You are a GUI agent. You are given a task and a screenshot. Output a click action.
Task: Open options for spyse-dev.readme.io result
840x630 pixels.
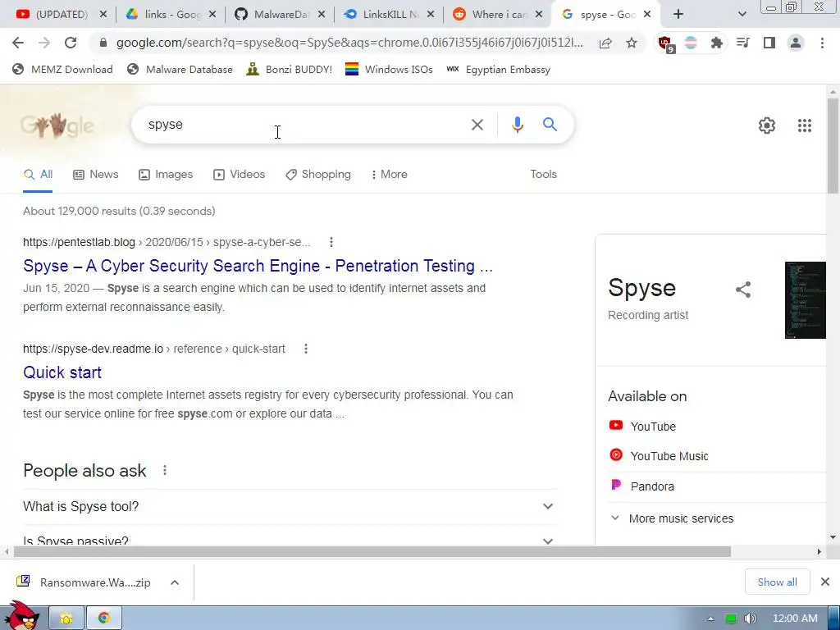tap(305, 349)
